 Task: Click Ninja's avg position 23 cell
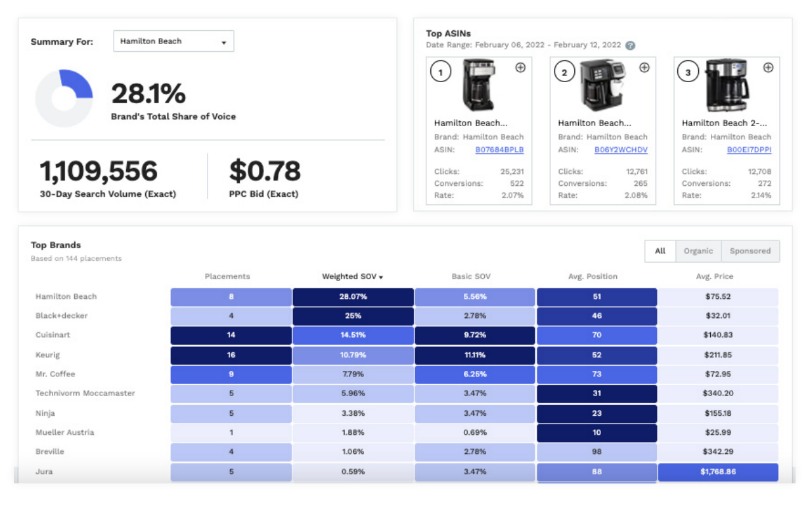(x=597, y=413)
